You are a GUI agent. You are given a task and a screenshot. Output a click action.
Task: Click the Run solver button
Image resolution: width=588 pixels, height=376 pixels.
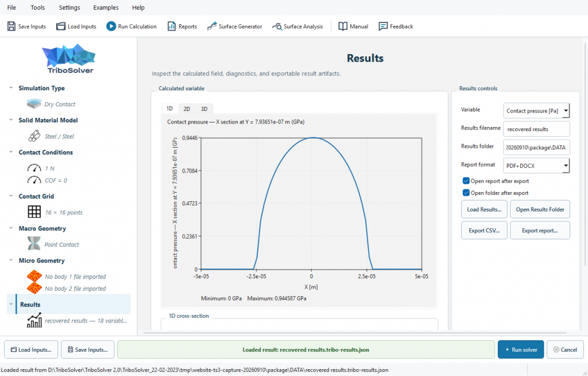(x=520, y=350)
